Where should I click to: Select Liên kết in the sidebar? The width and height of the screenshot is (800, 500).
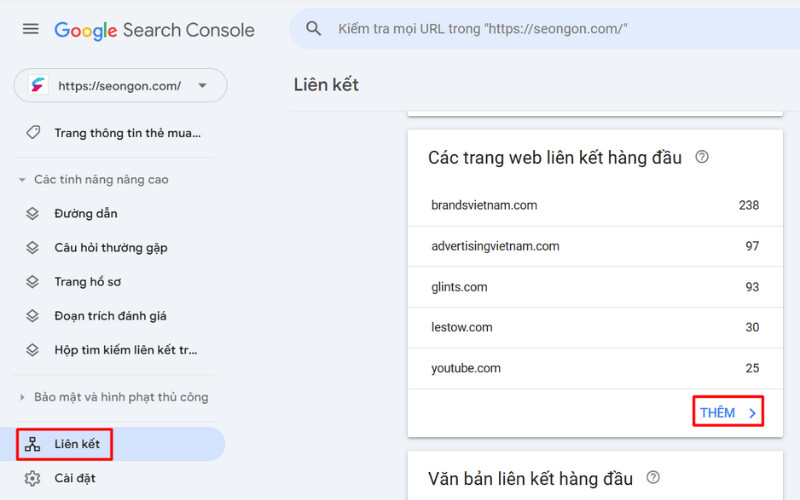pos(112,444)
